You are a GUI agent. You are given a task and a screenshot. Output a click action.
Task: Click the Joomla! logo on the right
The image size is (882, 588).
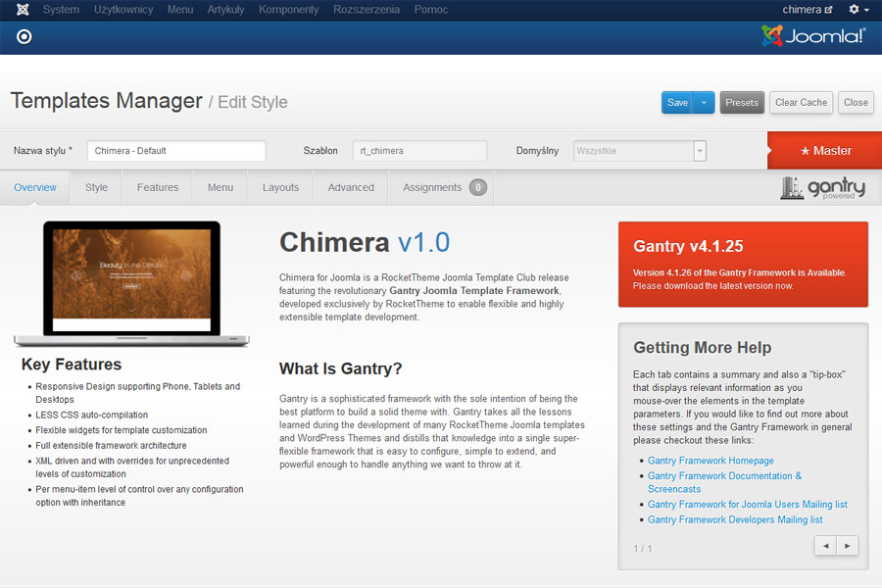(x=813, y=36)
